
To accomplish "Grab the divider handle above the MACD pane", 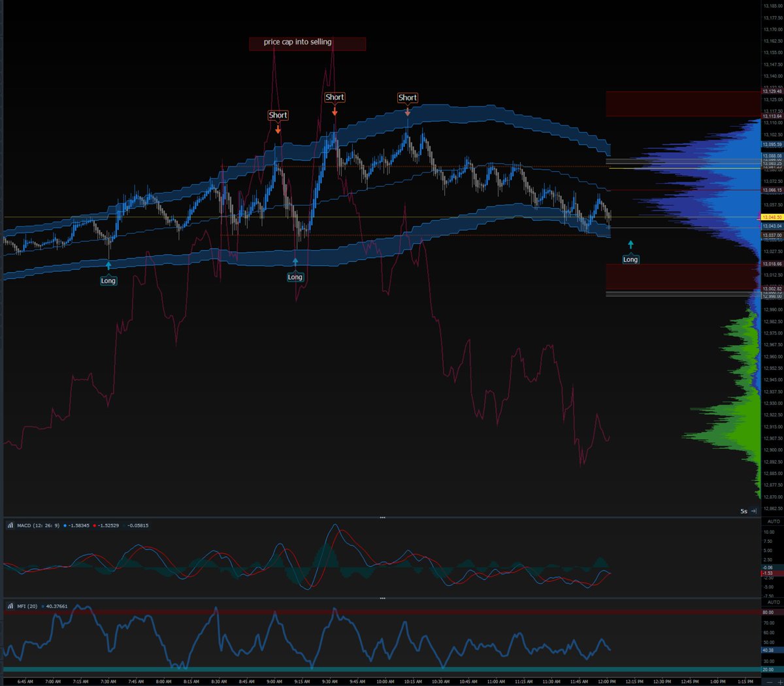I will pyautogui.click(x=382, y=517).
